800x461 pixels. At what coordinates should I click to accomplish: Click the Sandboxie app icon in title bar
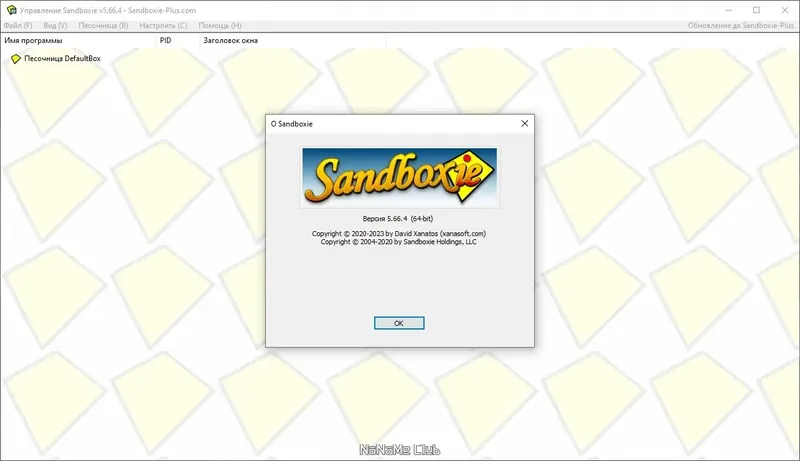click(x=11, y=10)
